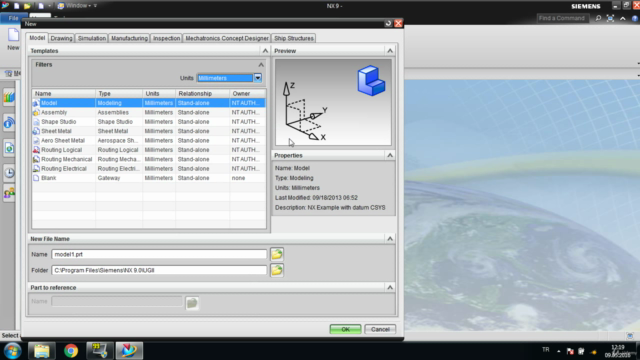Image resolution: width=640 pixels, height=360 pixels.
Task: Click the Owner column header
Action: (x=248, y=93)
